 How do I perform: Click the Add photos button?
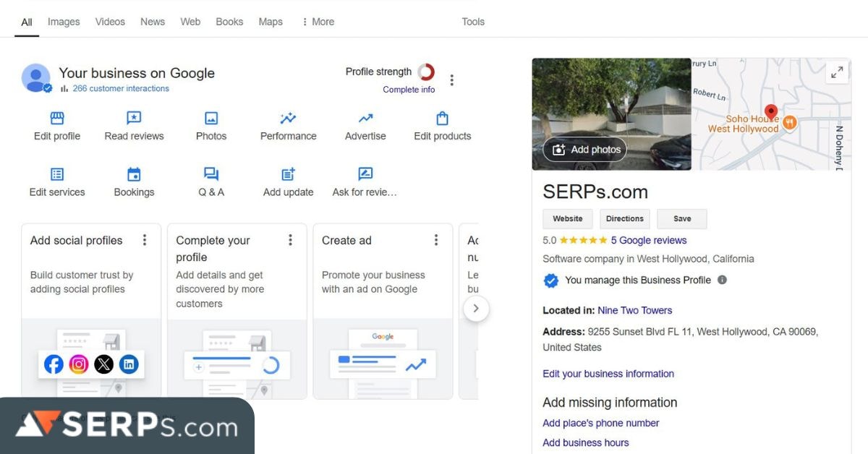585,150
